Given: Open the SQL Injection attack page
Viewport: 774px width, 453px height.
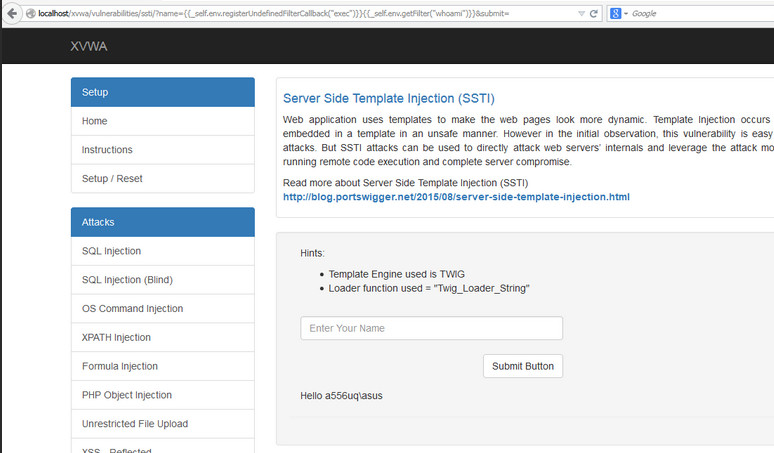Looking at the screenshot, I should pos(163,251).
